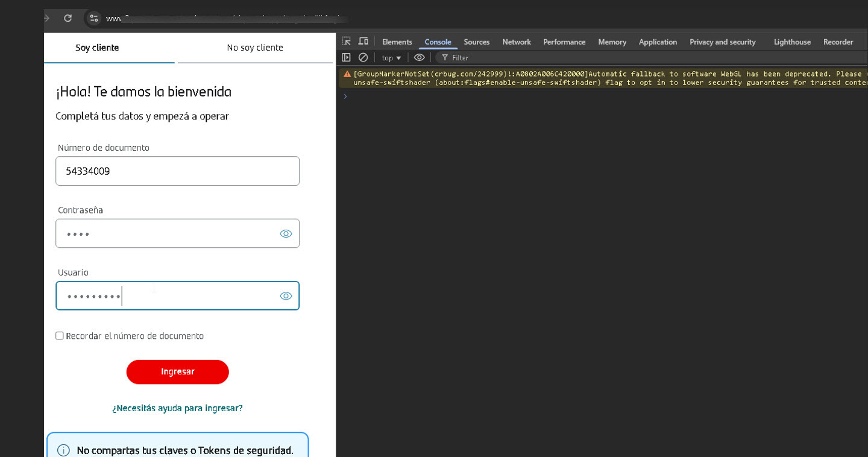The width and height of the screenshot is (868, 457).
Task: Clear the console output
Action: pos(363,57)
